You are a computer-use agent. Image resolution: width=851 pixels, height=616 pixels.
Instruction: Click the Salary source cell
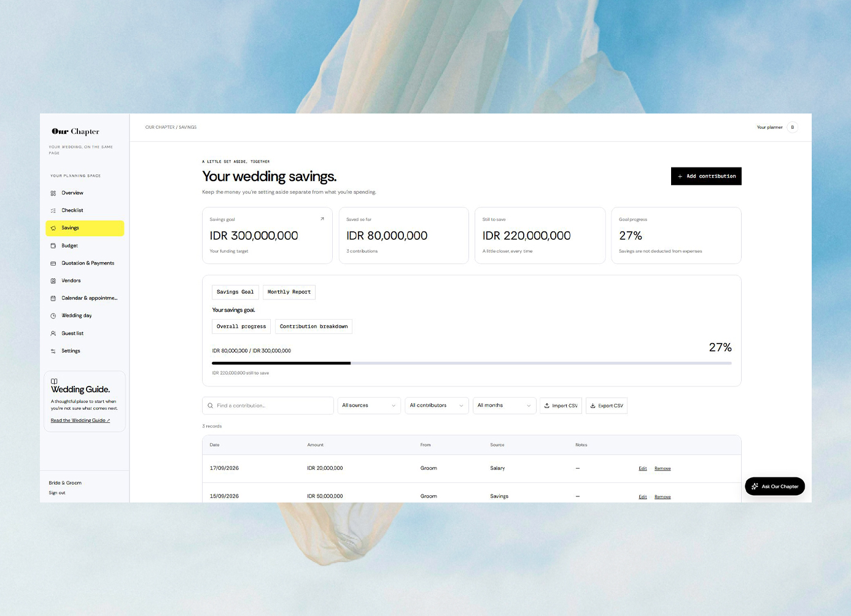tap(497, 468)
